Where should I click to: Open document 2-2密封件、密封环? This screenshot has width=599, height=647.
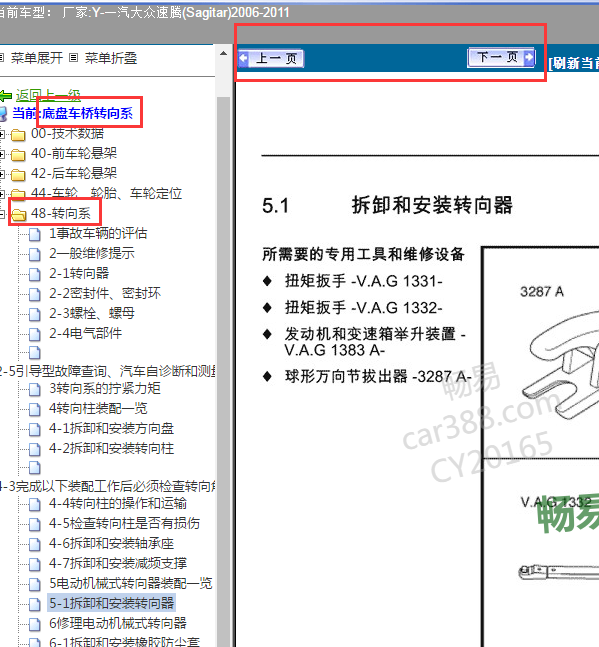105,293
